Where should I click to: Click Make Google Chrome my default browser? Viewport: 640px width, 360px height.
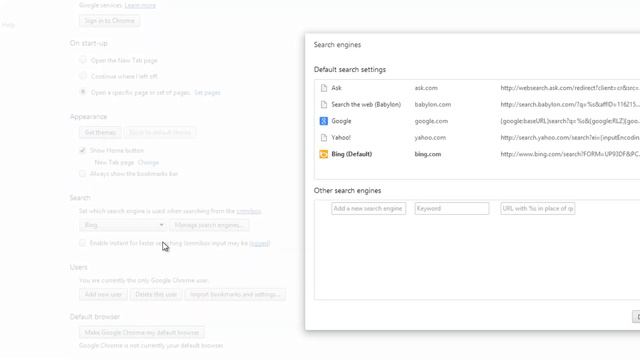[142, 333]
